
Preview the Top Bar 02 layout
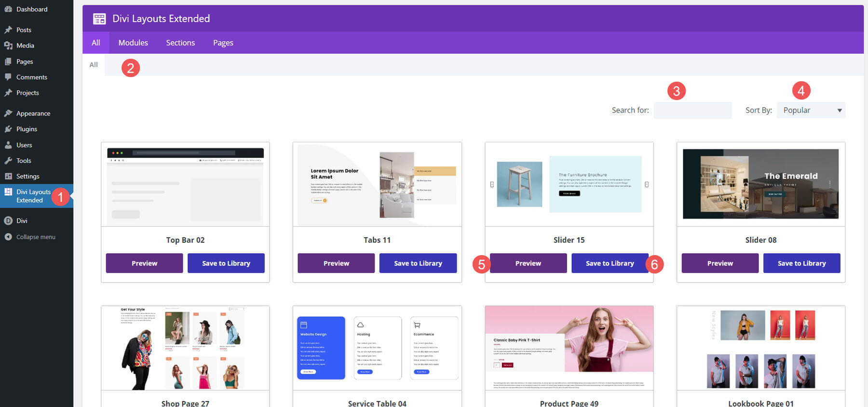click(144, 263)
